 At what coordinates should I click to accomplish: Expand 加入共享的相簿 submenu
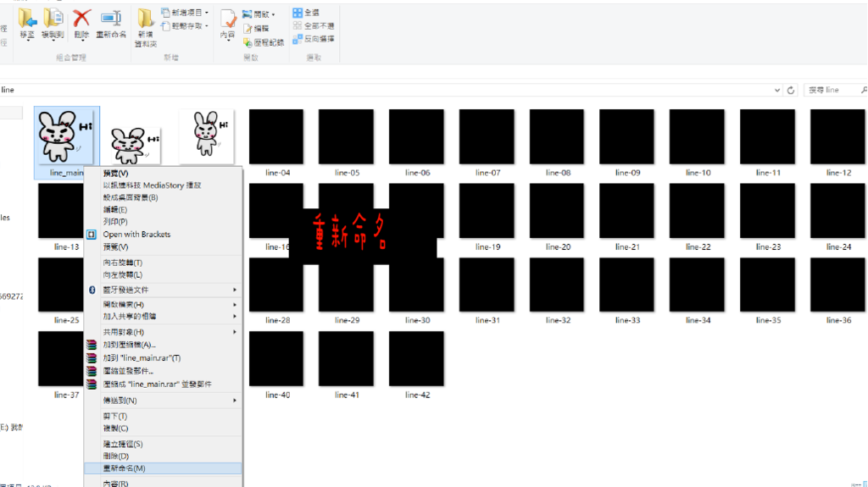[x=235, y=317]
